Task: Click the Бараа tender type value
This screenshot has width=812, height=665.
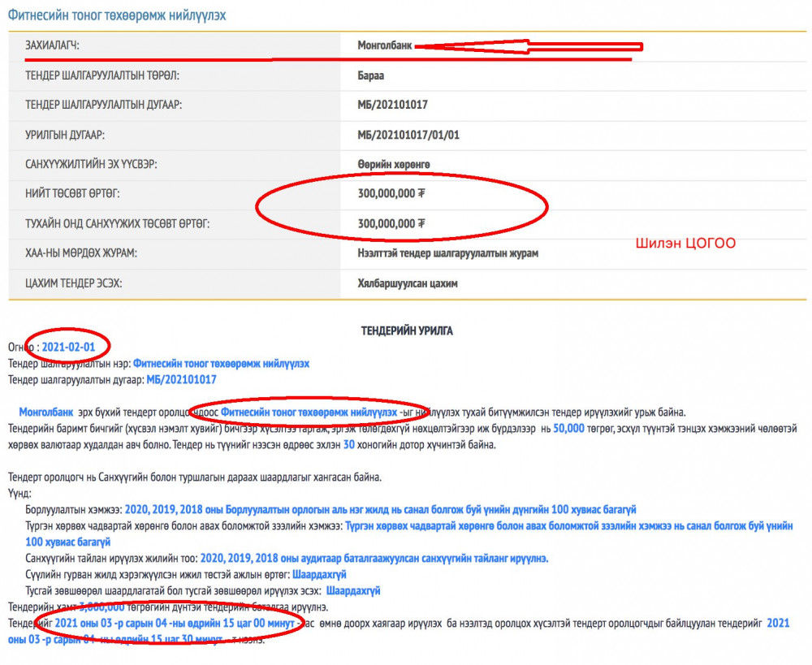Action: [x=370, y=76]
